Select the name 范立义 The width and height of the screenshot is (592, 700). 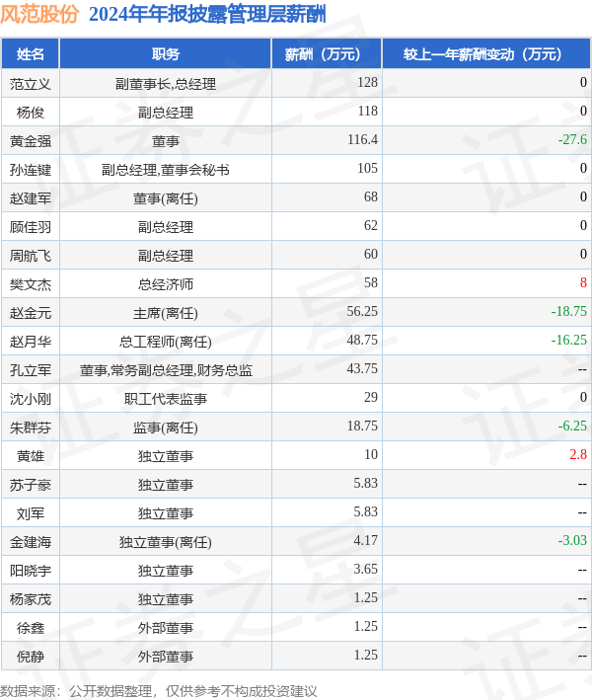(x=31, y=84)
